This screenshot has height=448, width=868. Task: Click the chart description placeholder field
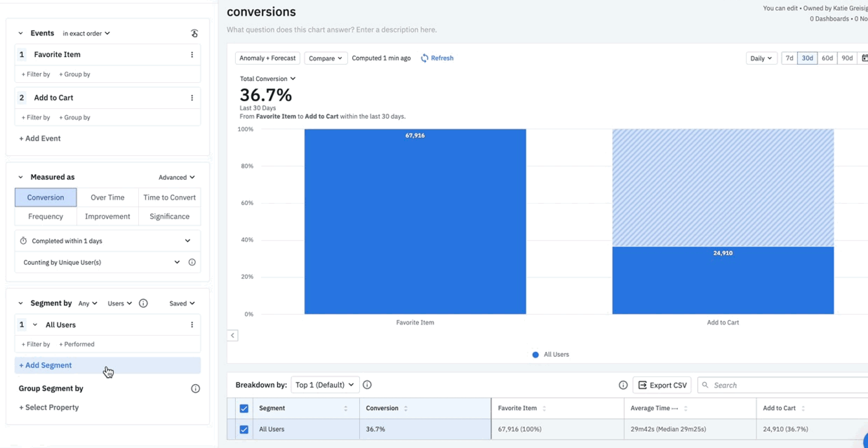(331, 30)
